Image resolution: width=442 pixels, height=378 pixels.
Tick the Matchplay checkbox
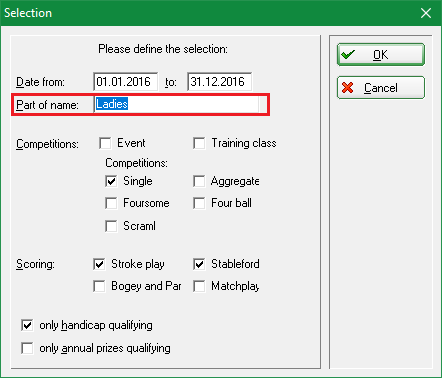click(x=199, y=286)
